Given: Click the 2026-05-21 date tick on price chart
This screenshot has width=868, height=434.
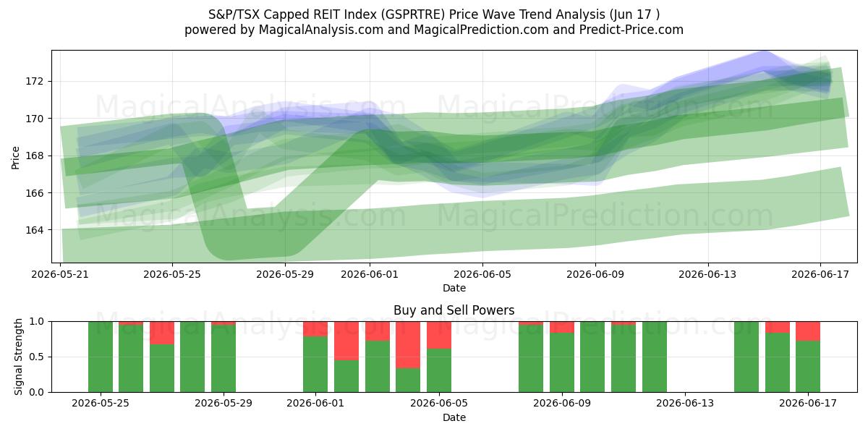Looking at the screenshot, I should [x=60, y=274].
